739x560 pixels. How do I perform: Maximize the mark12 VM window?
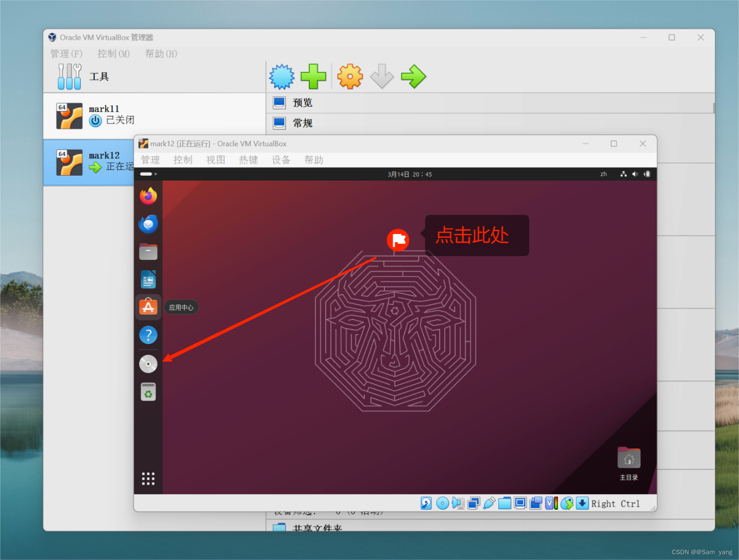[614, 144]
